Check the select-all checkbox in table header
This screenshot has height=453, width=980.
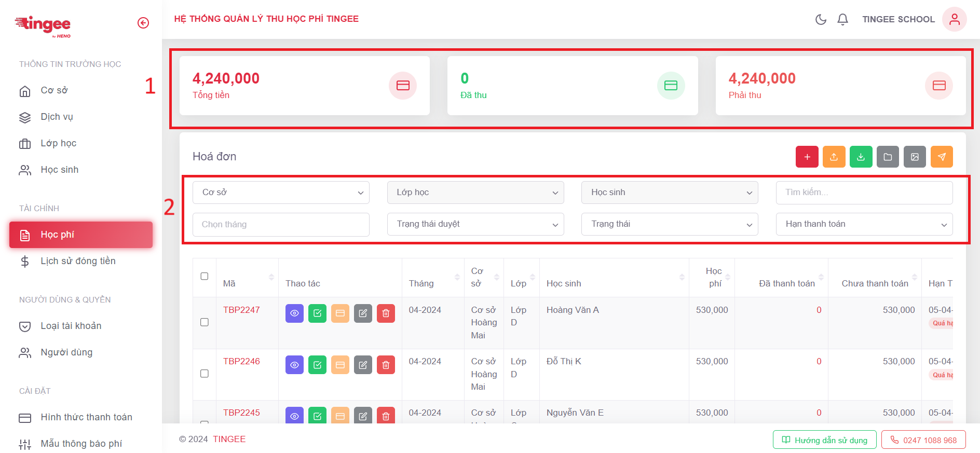pos(205,276)
